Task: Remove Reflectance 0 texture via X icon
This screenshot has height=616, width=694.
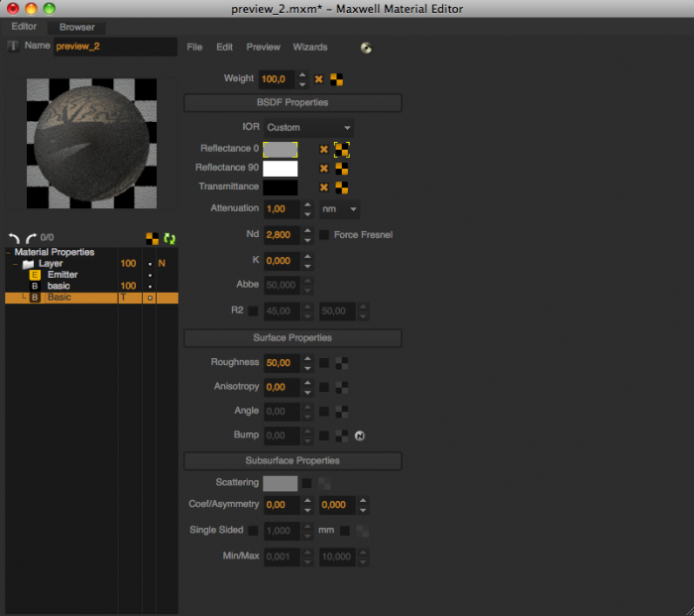Action: (x=324, y=150)
